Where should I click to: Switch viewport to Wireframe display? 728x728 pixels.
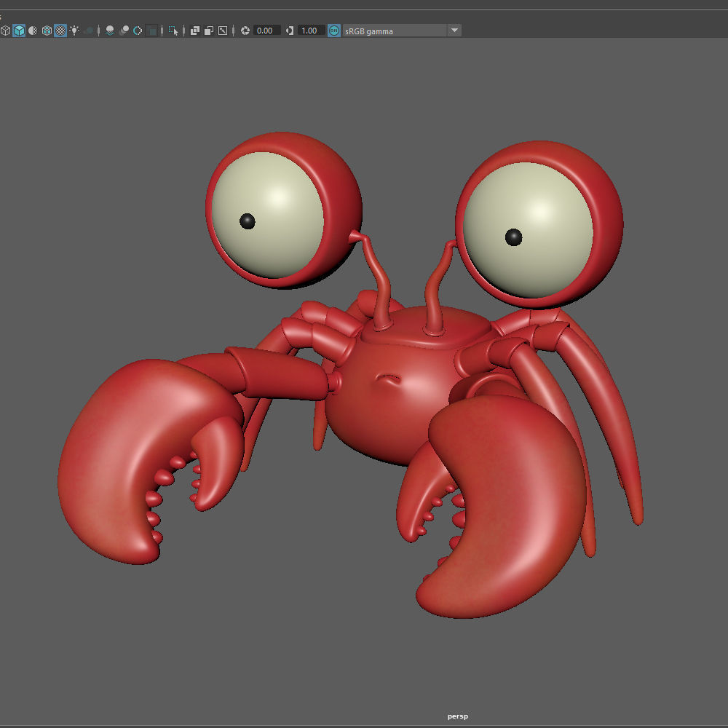[x=5, y=31]
